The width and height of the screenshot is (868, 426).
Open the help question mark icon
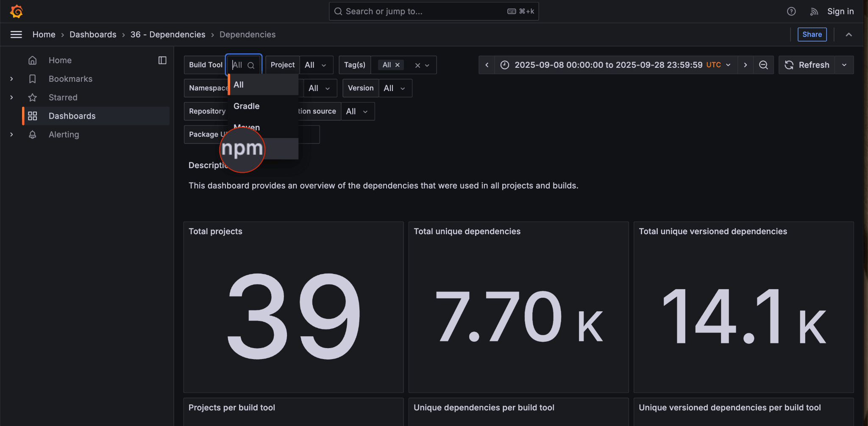point(791,11)
